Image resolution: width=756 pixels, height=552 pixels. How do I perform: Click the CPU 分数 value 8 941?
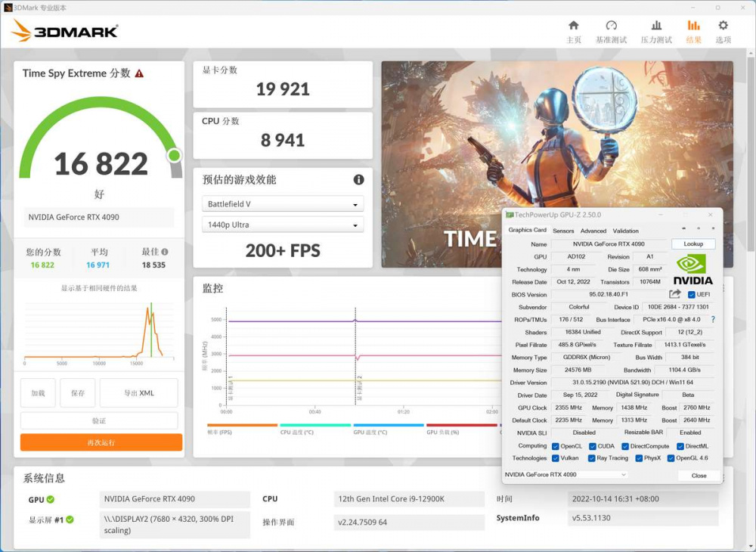pos(283,141)
